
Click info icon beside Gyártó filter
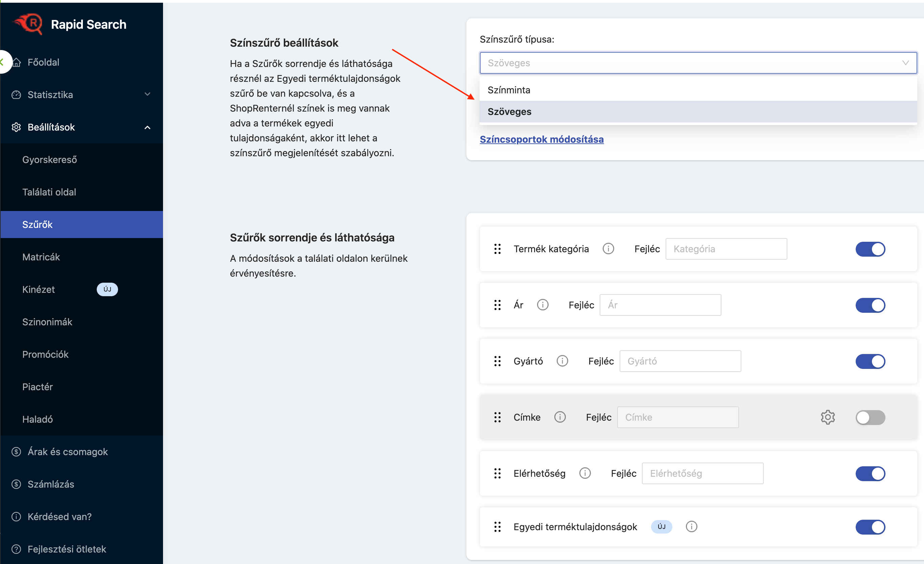pyautogui.click(x=562, y=361)
